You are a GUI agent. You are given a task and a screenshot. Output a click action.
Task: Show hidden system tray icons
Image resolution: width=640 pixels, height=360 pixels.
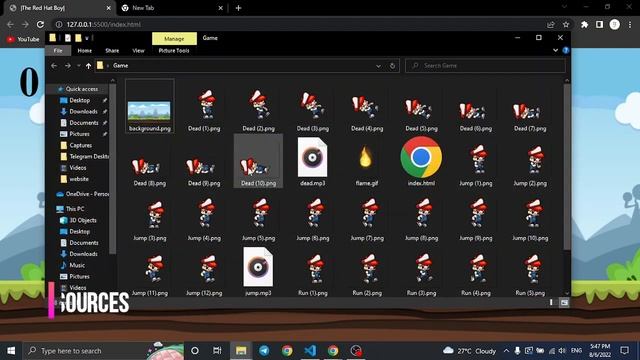(x=506, y=351)
